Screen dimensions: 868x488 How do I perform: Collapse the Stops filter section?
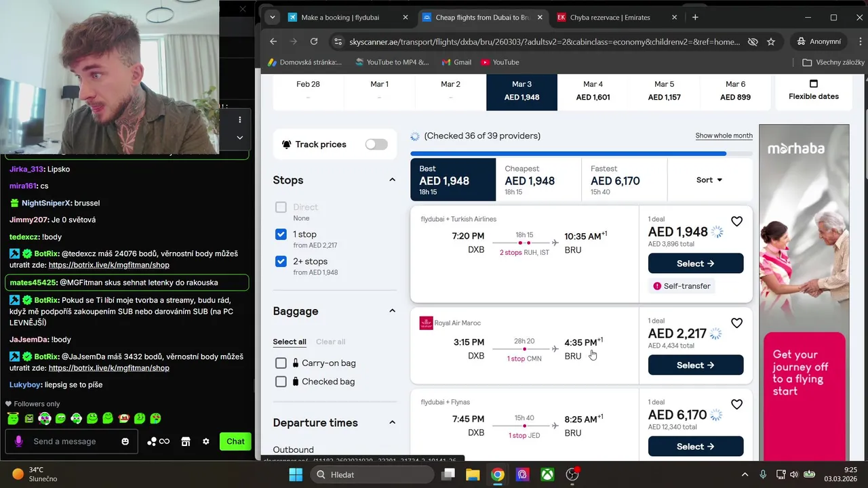click(392, 180)
